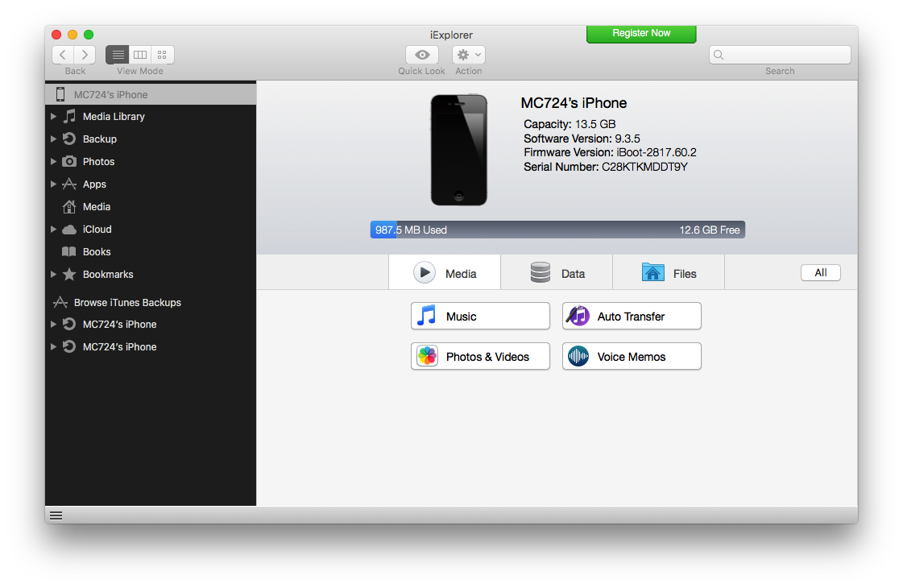Open Auto Transfer
Screen dimensions: 903x588
click(x=632, y=317)
